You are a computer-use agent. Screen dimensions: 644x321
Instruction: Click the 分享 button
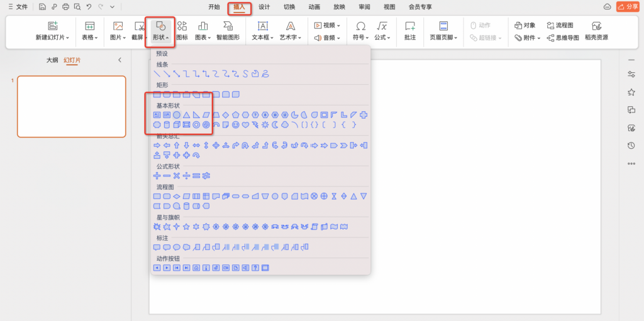point(628,7)
